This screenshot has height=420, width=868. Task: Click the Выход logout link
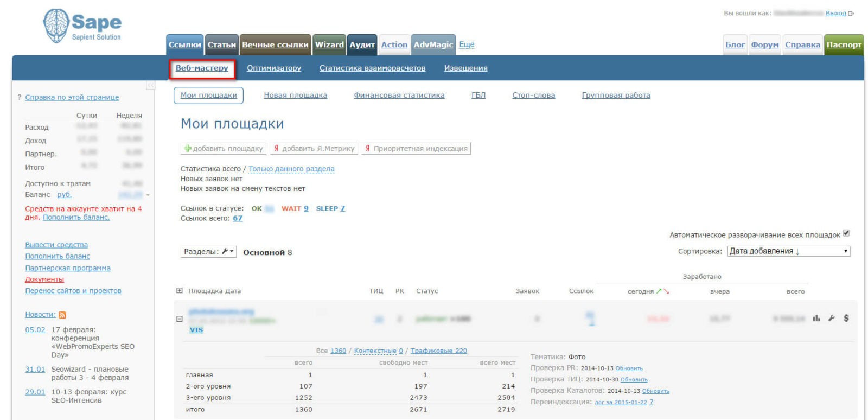coord(835,14)
